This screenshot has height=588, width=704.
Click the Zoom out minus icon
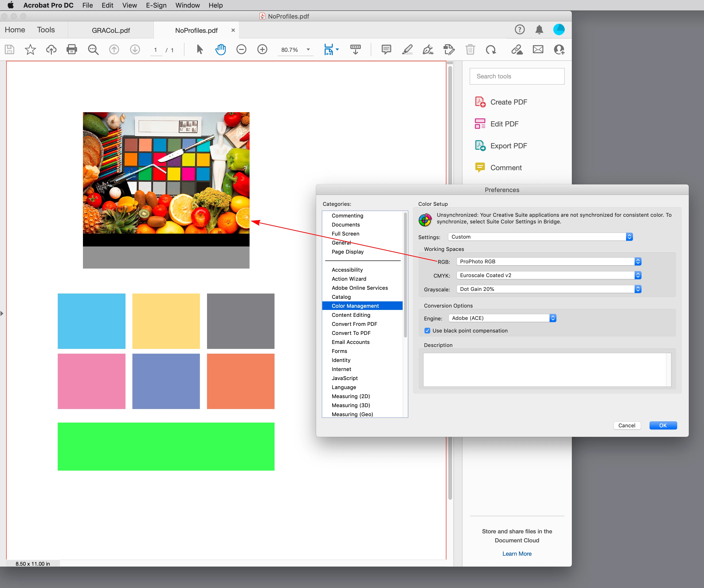(241, 50)
